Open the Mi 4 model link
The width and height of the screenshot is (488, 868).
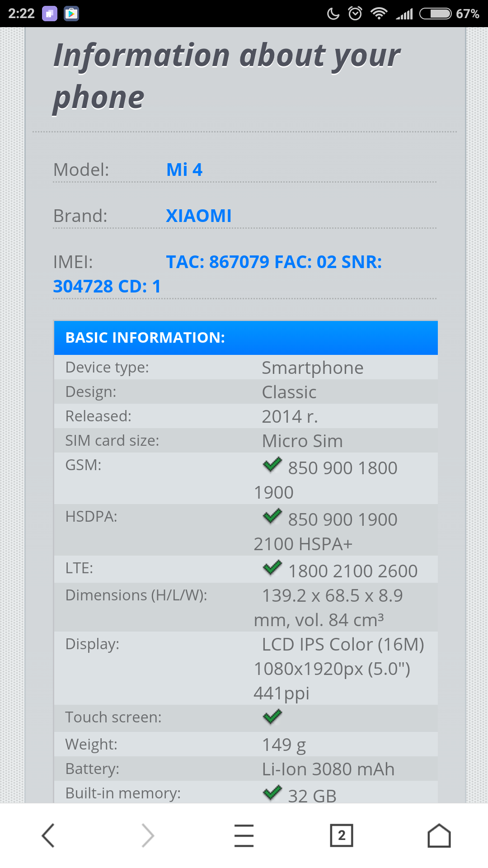tap(184, 170)
